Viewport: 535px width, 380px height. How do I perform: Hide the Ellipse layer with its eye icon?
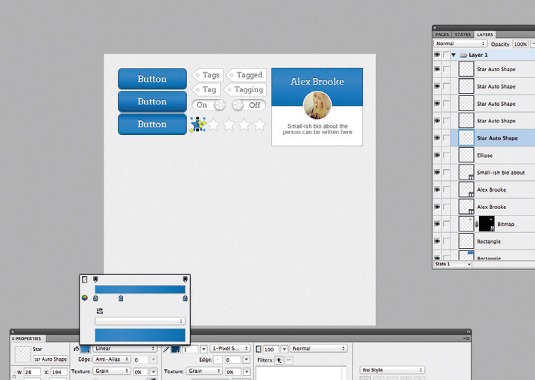pos(437,155)
